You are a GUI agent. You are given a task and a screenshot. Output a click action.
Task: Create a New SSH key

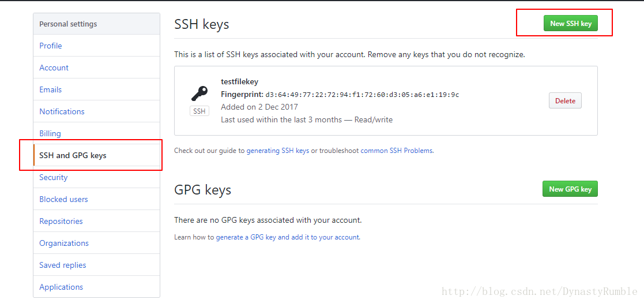coord(570,24)
